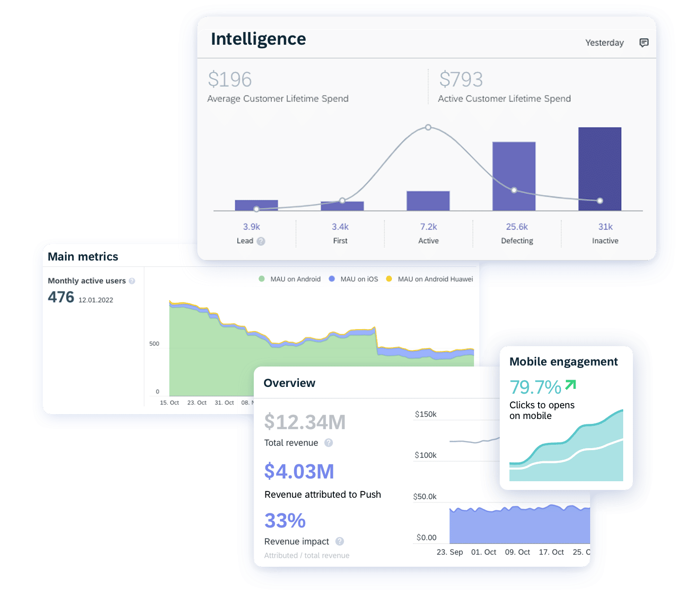Open the comment icon beside Yesterday
The image size is (700, 593).
[644, 43]
